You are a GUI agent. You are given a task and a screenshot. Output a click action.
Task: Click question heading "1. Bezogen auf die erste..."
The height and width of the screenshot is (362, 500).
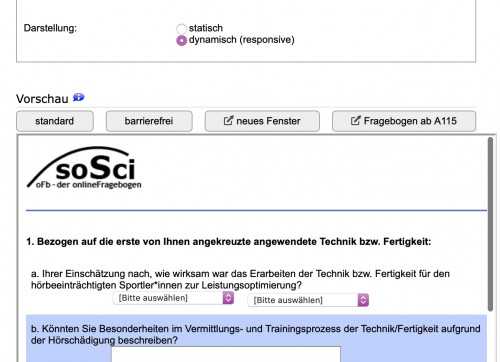pos(229,241)
